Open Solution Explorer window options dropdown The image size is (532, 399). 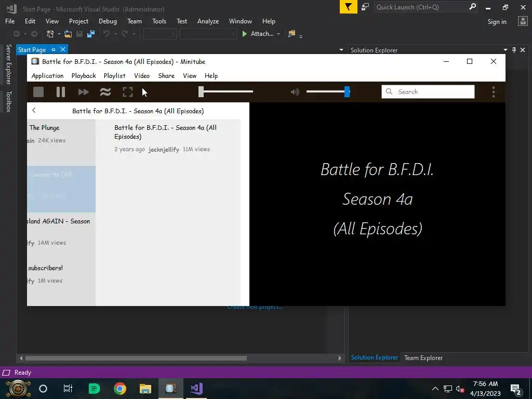point(505,50)
